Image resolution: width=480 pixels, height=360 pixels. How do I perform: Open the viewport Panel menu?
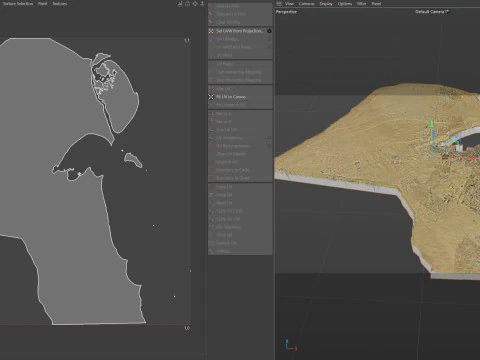click(x=376, y=4)
